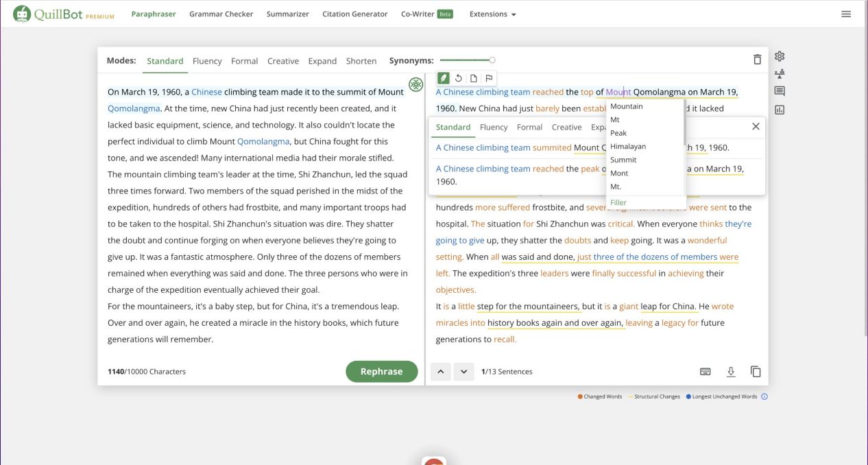Switch to Formal mode
The height and width of the screenshot is (465, 868).
click(x=244, y=61)
